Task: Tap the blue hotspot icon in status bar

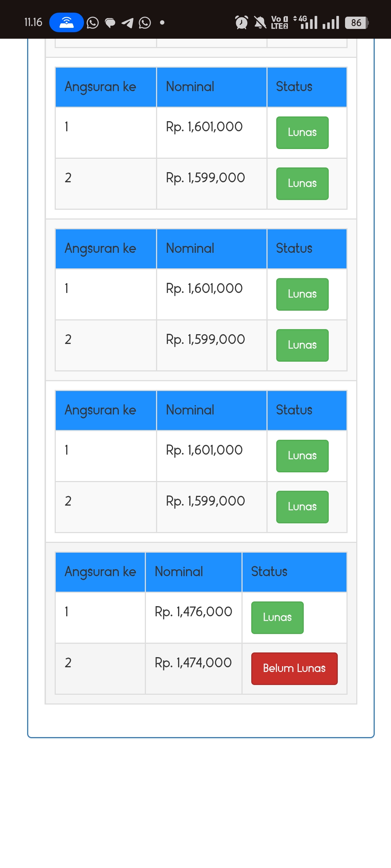Action: point(66,22)
